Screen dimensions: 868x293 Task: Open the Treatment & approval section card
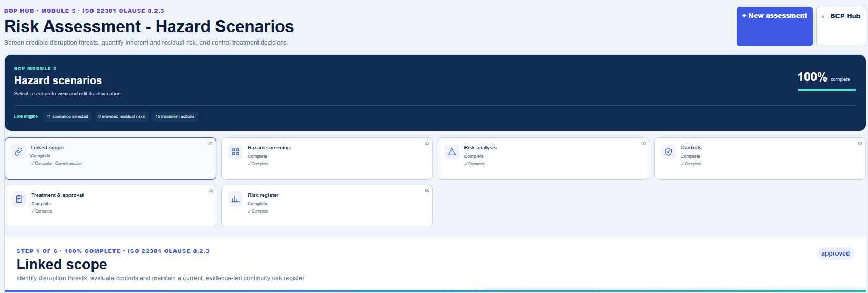(110, 206)
